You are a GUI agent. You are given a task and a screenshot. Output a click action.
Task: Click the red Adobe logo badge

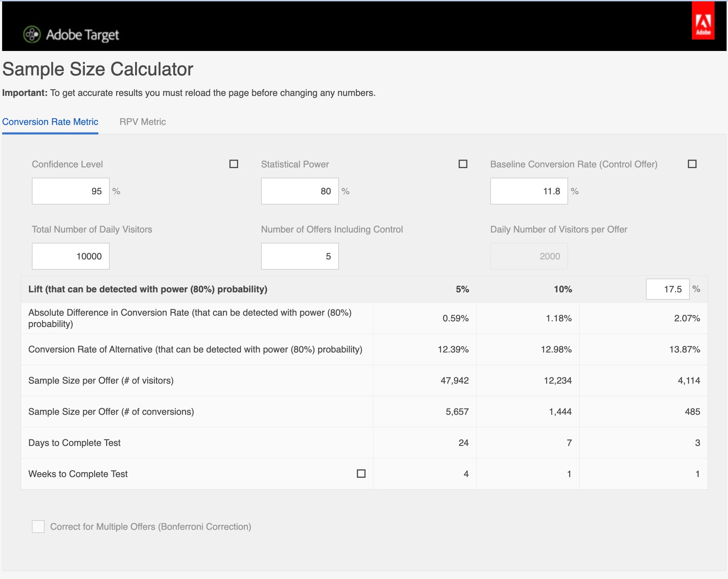tap(703, 21)
